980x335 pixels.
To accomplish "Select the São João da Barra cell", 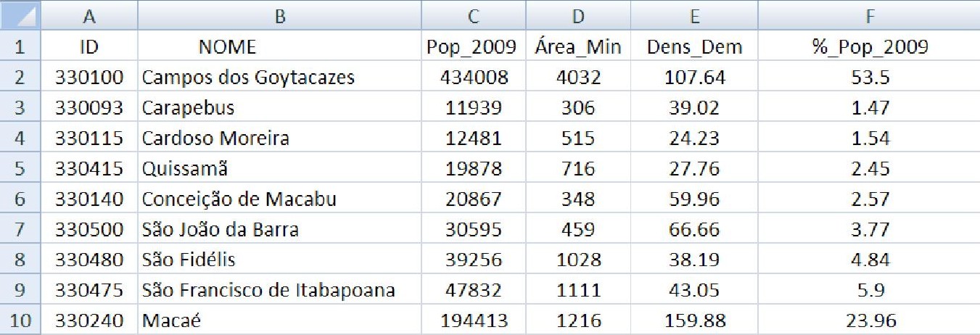I will (x=279, y=229).
